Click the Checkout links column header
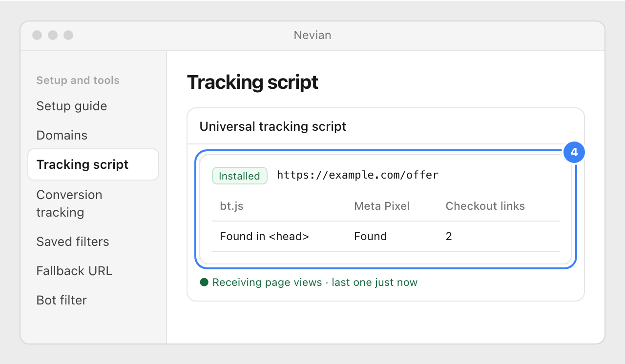Viewport: 625px width, 364px height. click(485, 206)
